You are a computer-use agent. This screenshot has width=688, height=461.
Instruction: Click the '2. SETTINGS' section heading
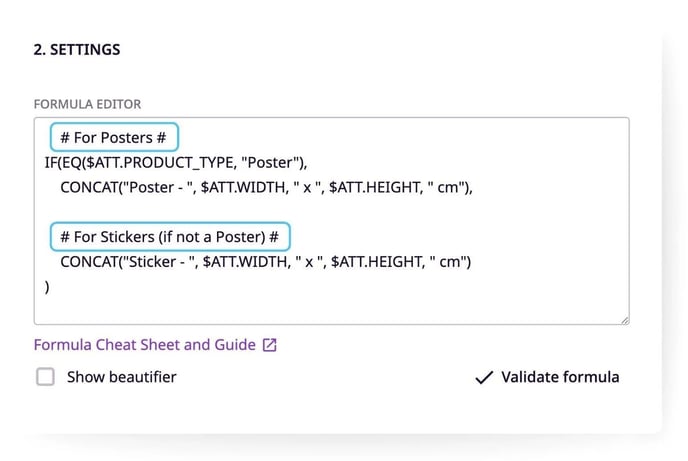tap(77, 50)
